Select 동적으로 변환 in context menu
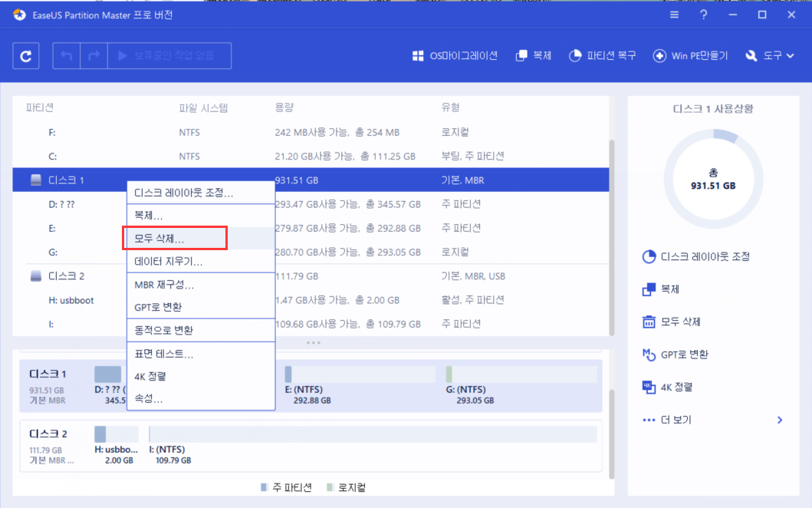The height and width of the screenshot is (508, 812). pos(201,330)
